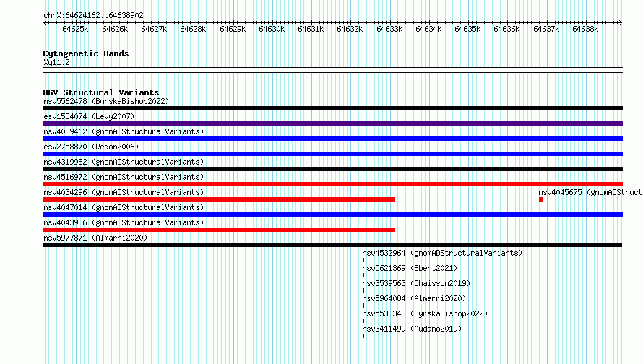This screenshot has width=643, height=364.
Task: Click the 64632k ruler tick label
Action: pyautogui.click(x=350, y=30)
